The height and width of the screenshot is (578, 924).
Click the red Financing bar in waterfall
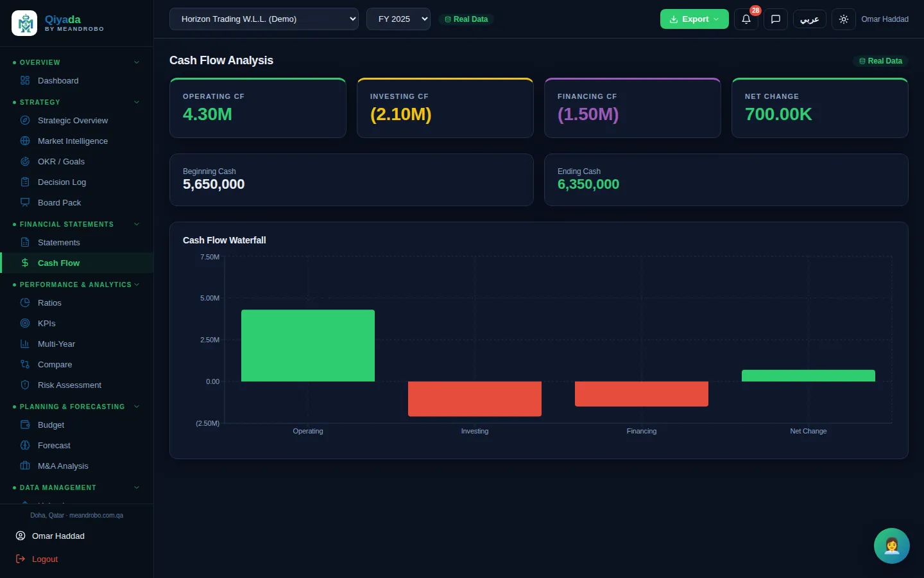click(x=642, y=394)
